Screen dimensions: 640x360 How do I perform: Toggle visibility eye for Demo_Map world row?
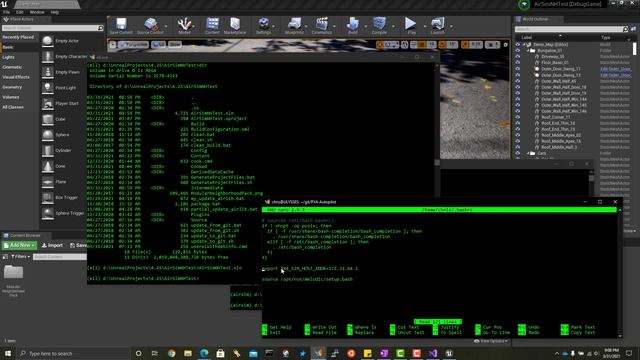click(x=518, y=44)
